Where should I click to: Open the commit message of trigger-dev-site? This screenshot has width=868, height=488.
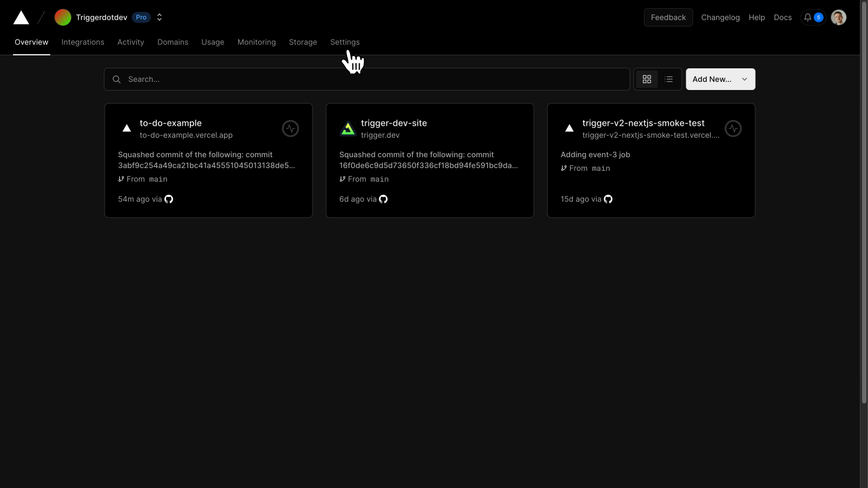tap(429, 160)
